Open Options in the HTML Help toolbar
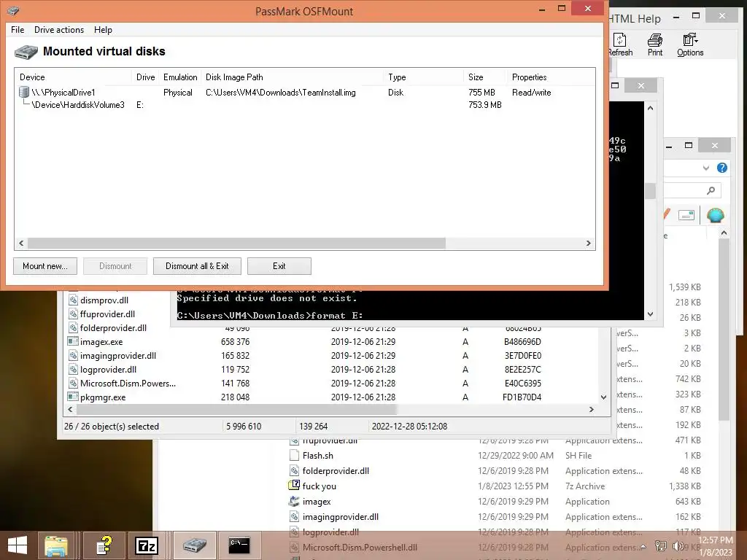The width and height of the screenshot is (747, 560). tap(690, 45)
